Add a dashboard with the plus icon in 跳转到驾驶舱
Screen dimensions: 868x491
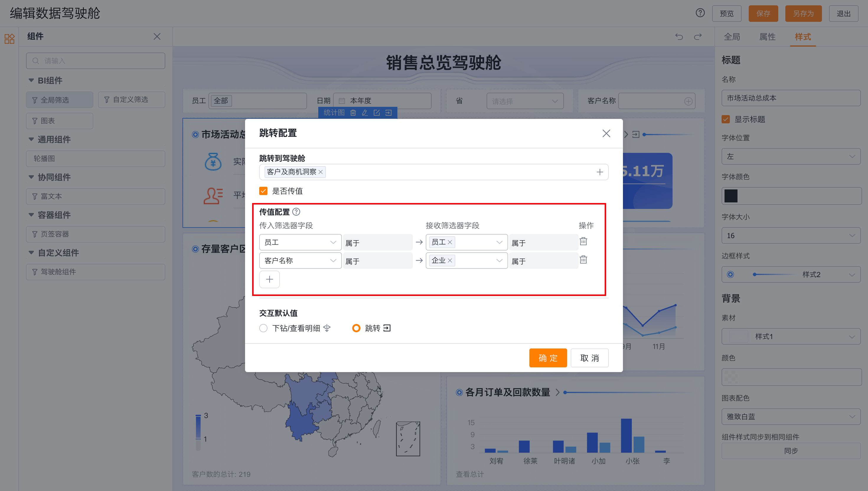pos(599,172)
